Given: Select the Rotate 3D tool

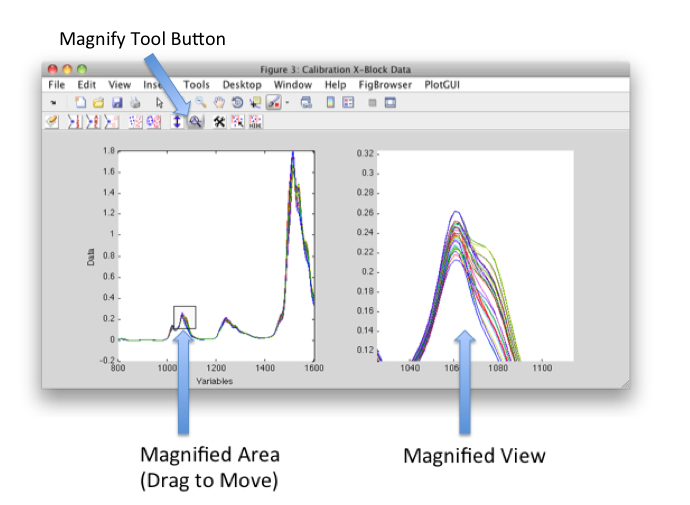Looking at the screenshot, I should 237,103.
